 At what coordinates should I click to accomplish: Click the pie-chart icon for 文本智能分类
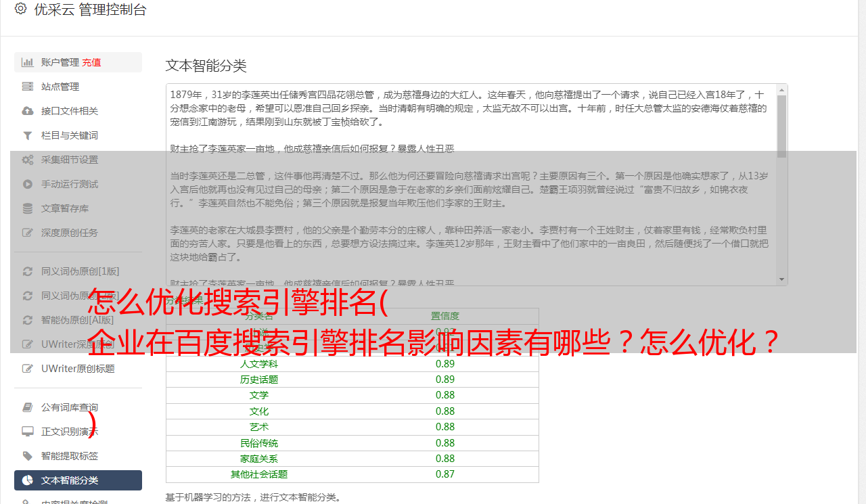28,480
